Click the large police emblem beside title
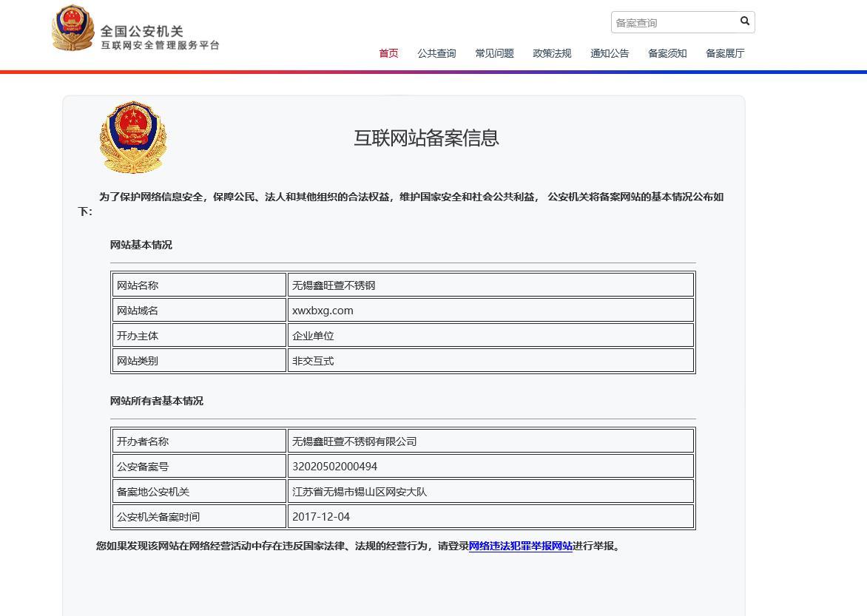Image resolution: width=867 pixels, height=616 pixels. tap(132, 137)
